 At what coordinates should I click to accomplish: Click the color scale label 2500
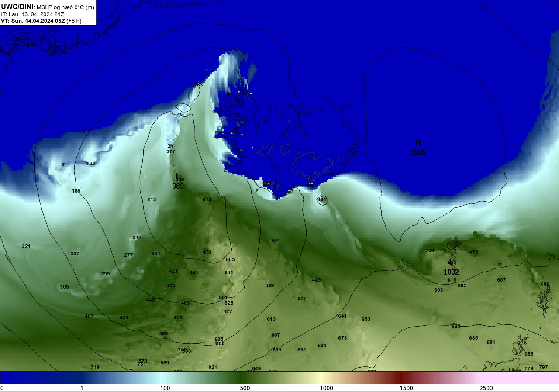(x=486, y=388)
